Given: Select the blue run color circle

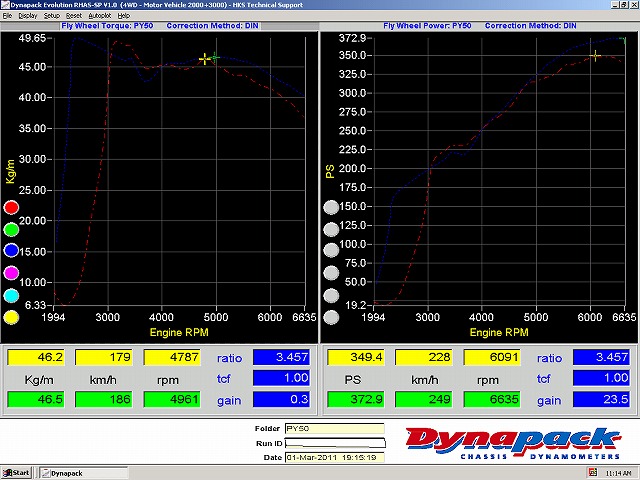Looking at the screenshot, I should [x=11, y=250].
